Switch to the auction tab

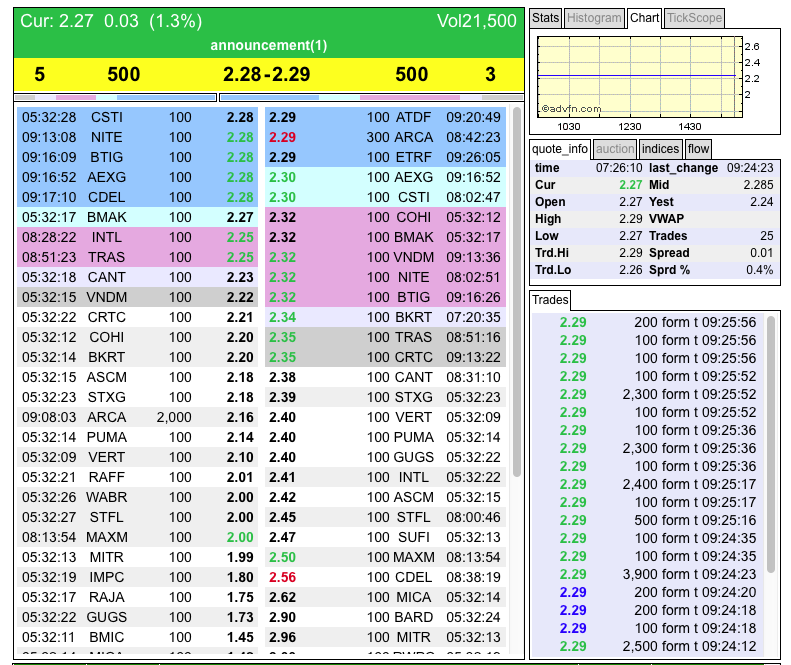coord(615,149)
